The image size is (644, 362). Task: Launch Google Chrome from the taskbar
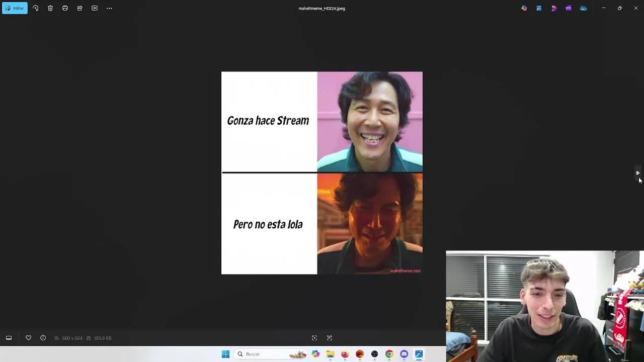coord(389,354)
